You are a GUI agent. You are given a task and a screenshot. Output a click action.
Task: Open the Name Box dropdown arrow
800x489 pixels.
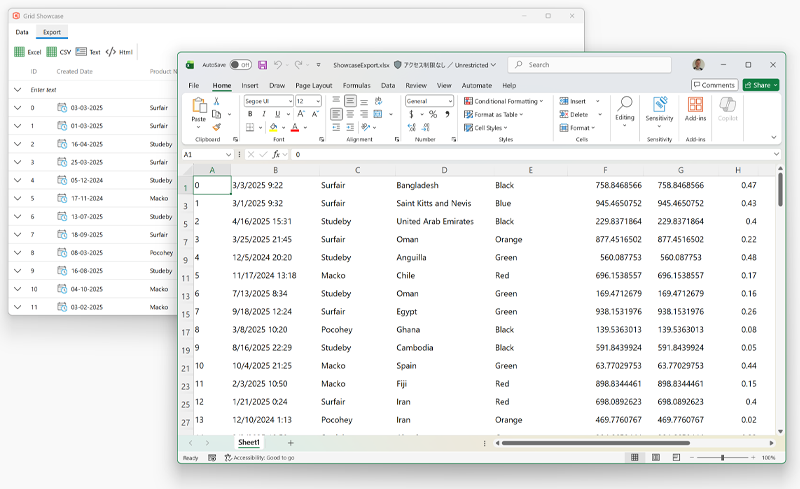click(228, 154)
